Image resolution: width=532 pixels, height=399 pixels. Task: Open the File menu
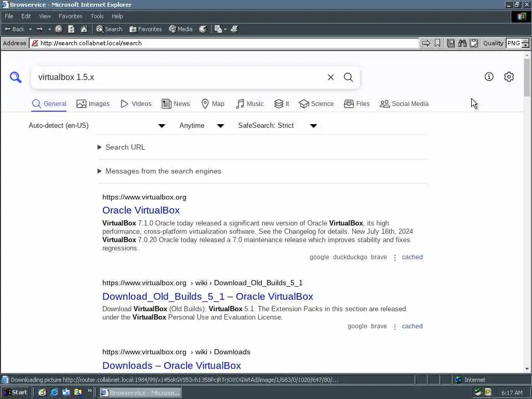click(9, 16)
